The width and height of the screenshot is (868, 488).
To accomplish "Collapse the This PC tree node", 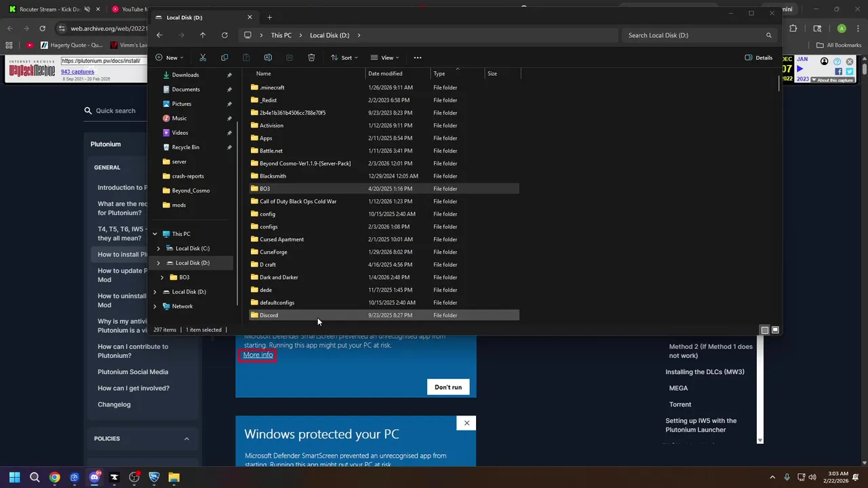I will 155,234.
